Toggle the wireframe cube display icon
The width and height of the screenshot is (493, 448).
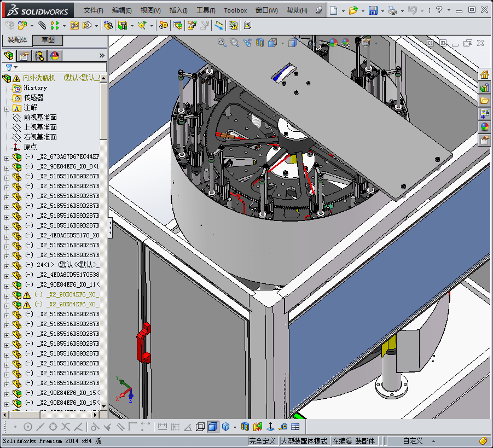[x=200, y=427]
